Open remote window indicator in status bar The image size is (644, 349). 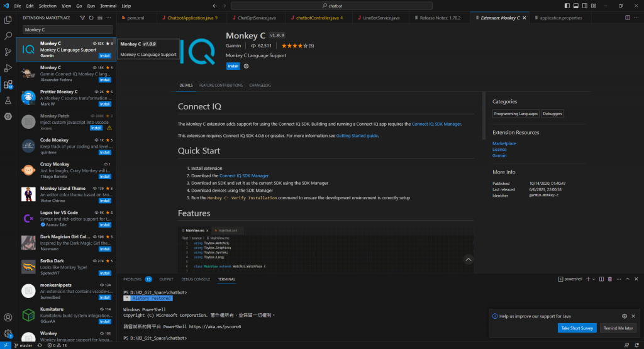pyautogui.click(x=5, y=345)
